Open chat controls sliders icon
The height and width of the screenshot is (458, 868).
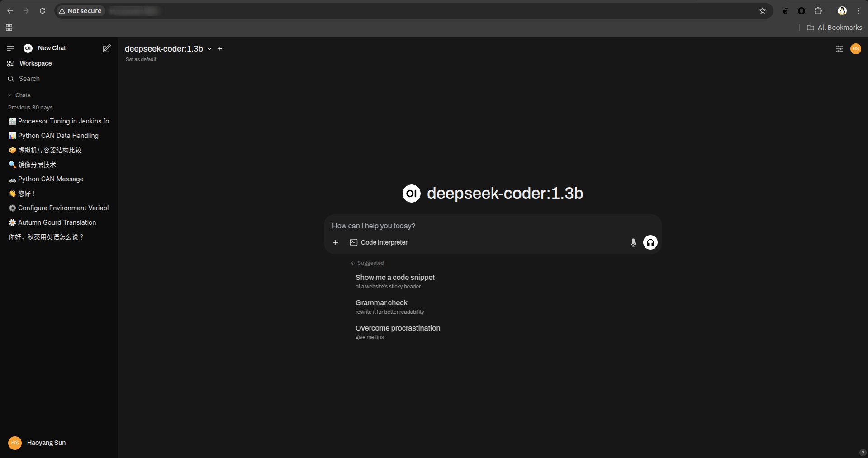[x=839, y=49]
